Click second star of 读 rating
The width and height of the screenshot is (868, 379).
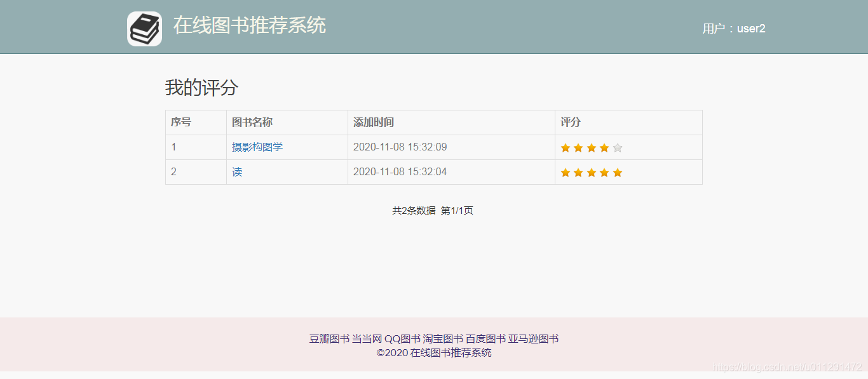pos(578,173)
